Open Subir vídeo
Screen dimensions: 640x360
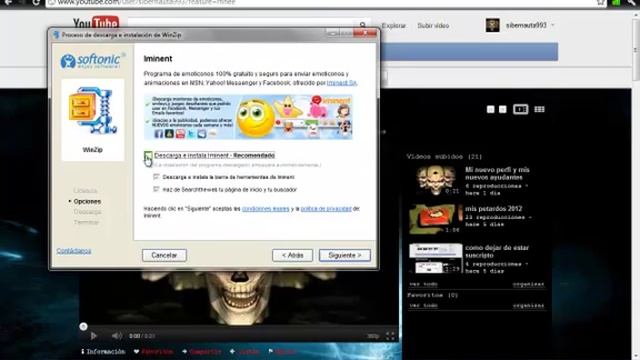tap(433, 26)
